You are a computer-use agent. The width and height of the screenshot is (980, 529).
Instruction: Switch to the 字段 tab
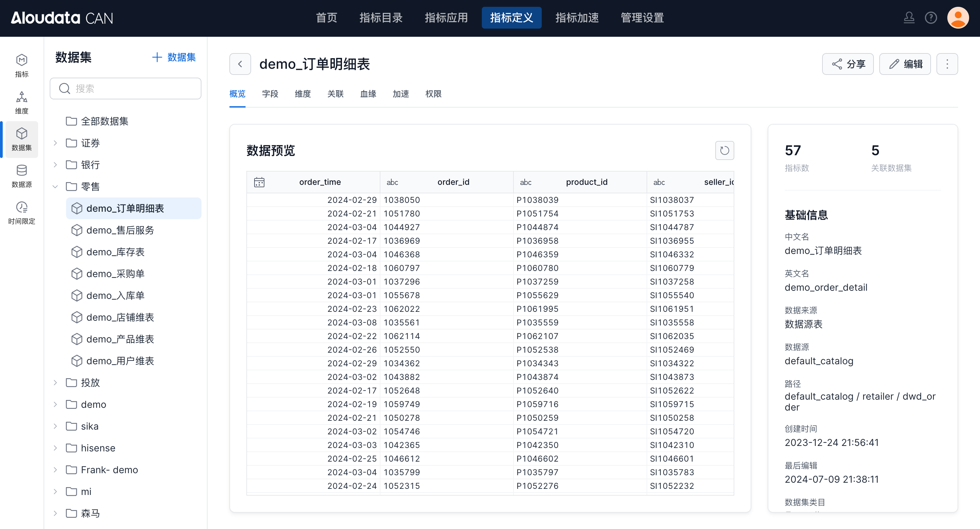coord(270,94)
